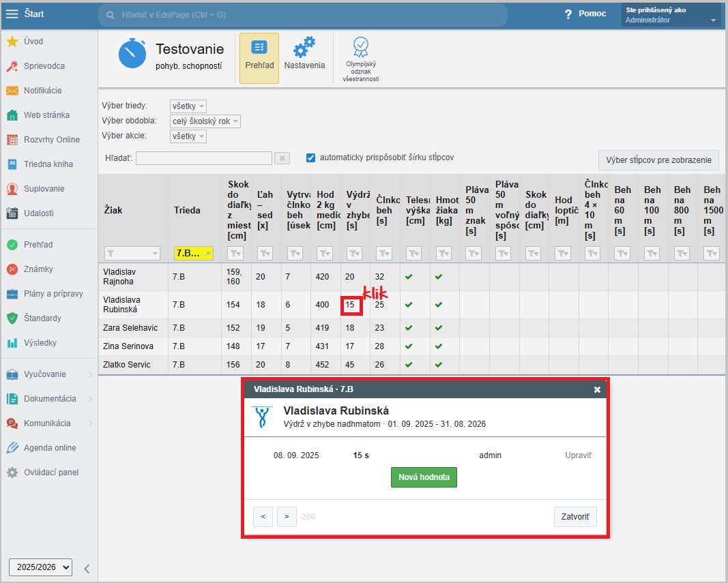728x583 pixels.
Task: Open the 7.B Trieda column filter
Action: (x=194, y=253)
